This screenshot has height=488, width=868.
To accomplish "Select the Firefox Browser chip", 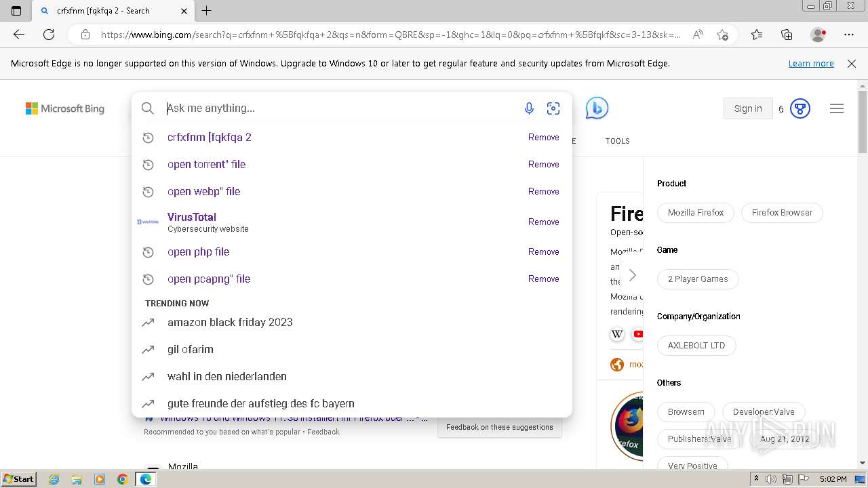I will click(x=782, y=213).
